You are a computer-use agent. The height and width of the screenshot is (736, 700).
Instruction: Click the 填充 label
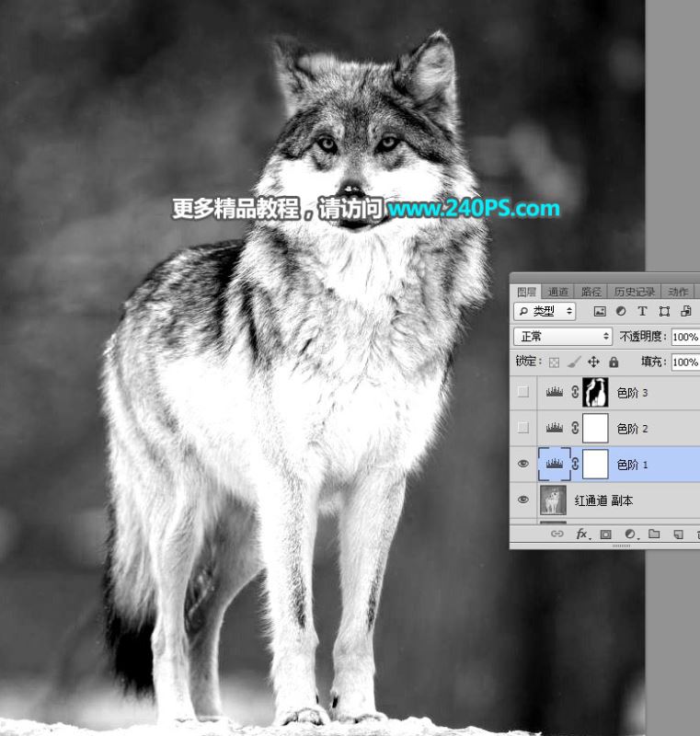(x=654, y=361)
